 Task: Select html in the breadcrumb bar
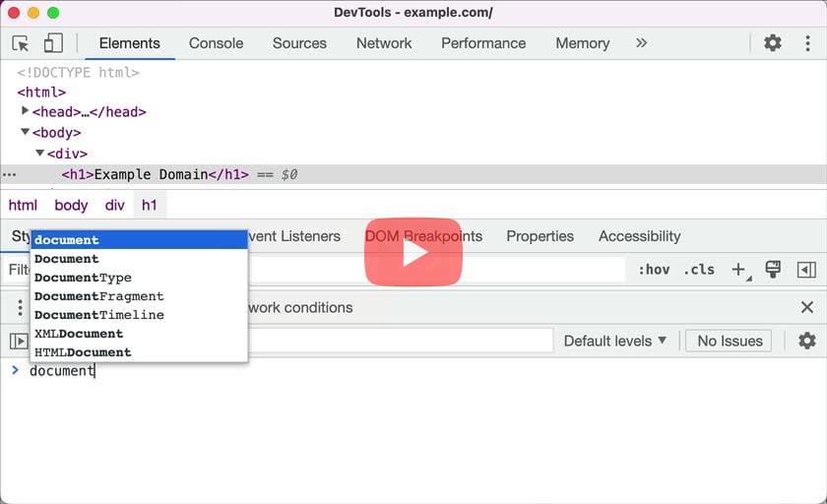[23, 205]
